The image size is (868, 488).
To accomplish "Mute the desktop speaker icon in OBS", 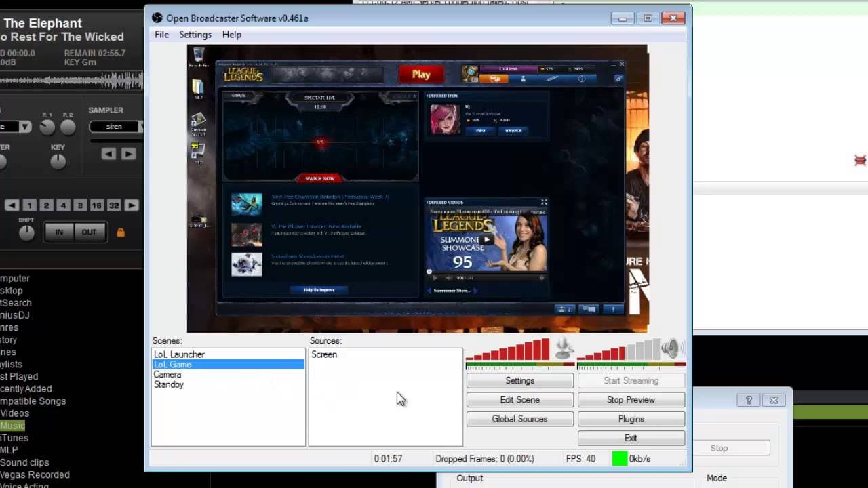I will [x=670, y=348].
